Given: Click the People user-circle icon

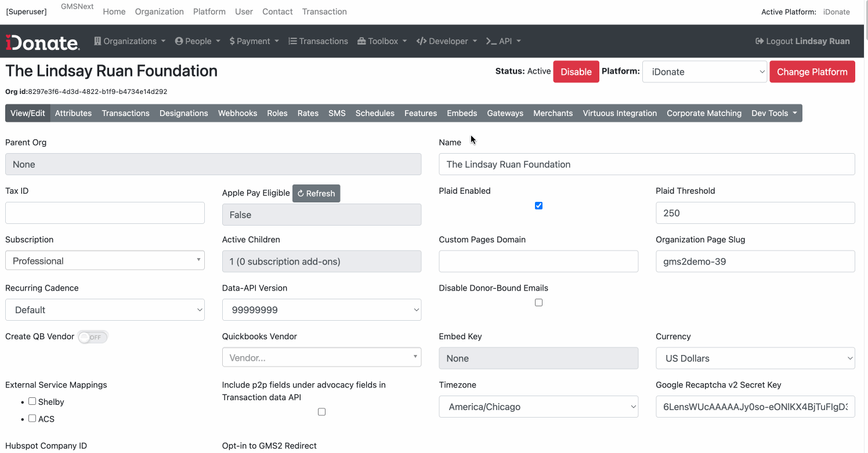Looking at the screenshot, I should coord(179,41).
